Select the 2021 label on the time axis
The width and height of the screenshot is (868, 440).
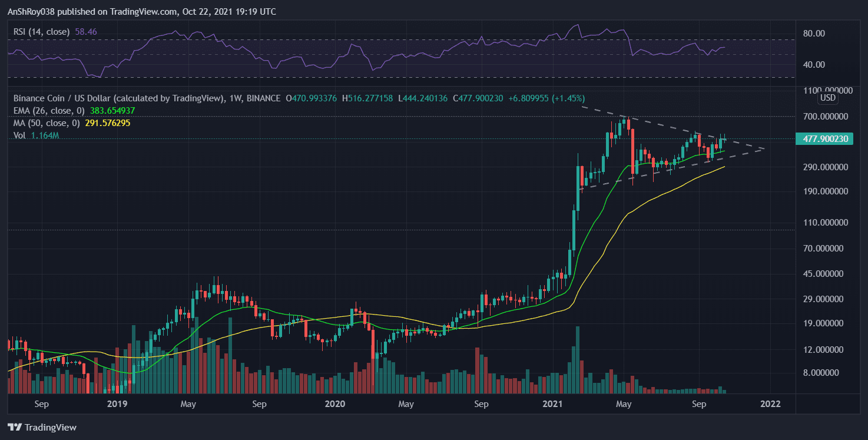point(552,405)
